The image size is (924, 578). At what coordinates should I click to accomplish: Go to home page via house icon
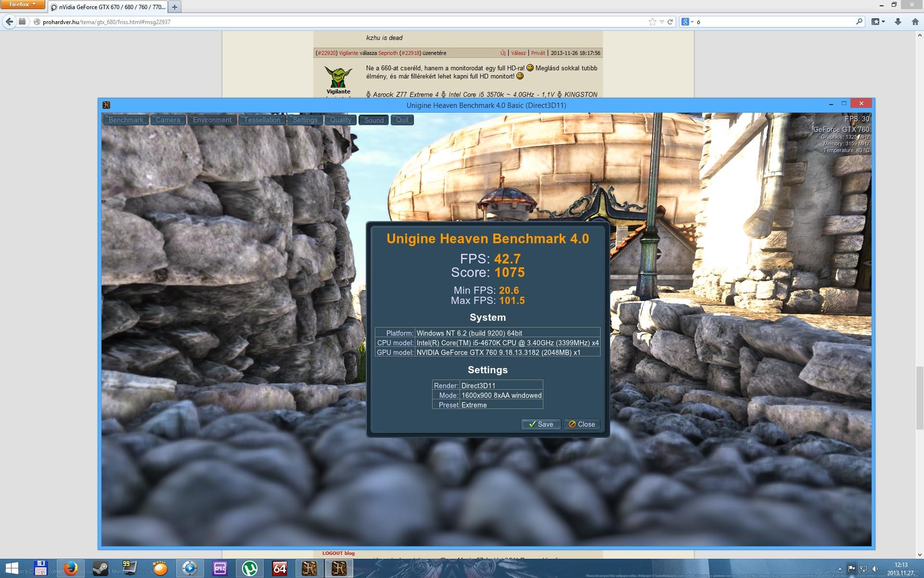tap(915, 22)
